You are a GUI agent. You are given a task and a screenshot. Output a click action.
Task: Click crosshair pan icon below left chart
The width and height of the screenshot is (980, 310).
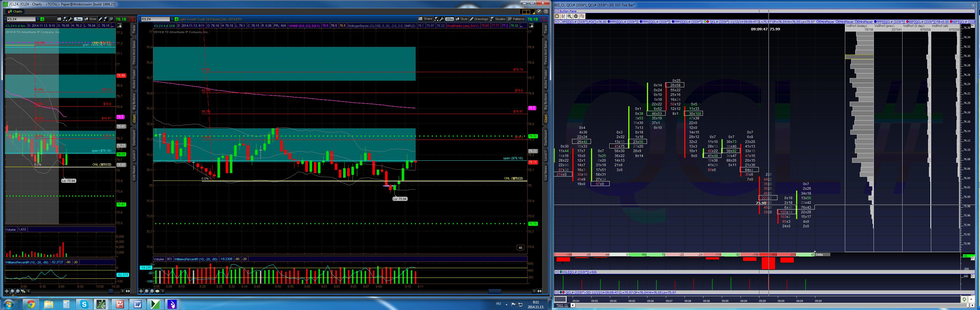[x=7, y=291]
